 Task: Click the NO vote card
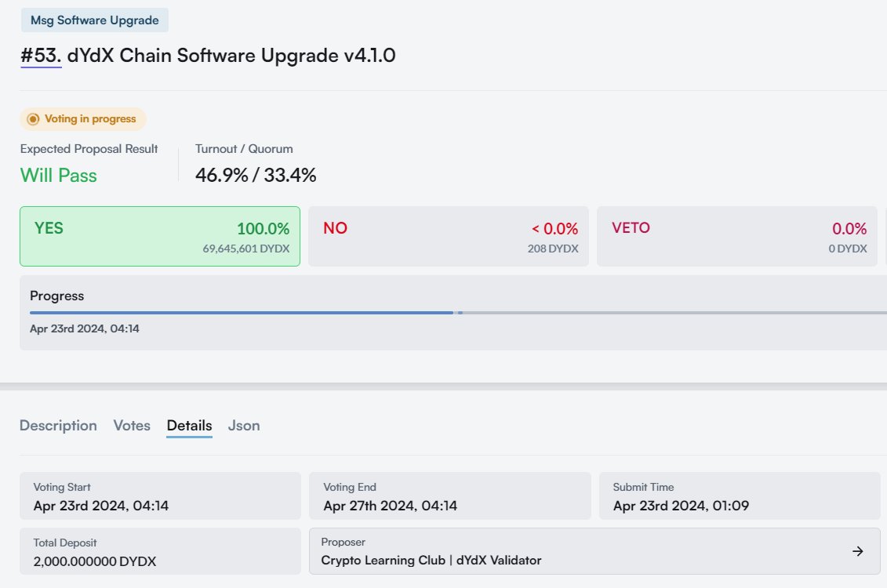[x=448, y=236]
